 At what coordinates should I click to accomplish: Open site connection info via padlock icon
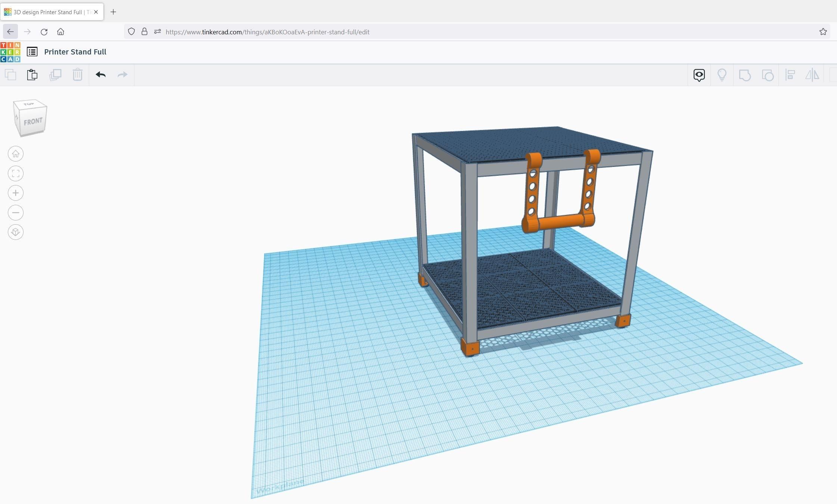pyautogui.click(x=145, y=32)
